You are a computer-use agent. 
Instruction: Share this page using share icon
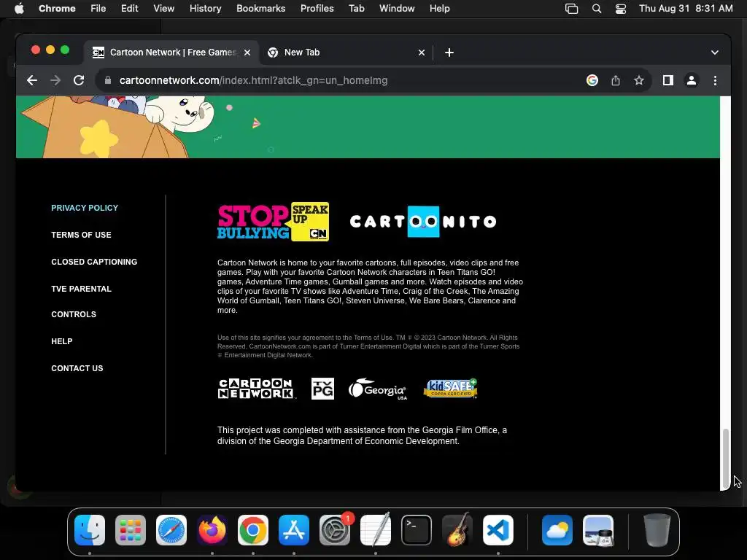tap(616, 80)
